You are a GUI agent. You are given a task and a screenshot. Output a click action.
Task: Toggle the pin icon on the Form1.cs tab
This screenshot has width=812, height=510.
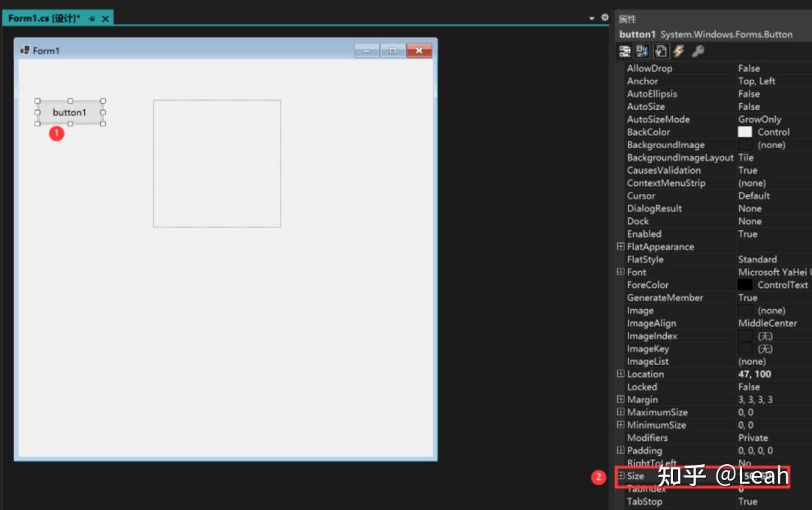(92, 18)
